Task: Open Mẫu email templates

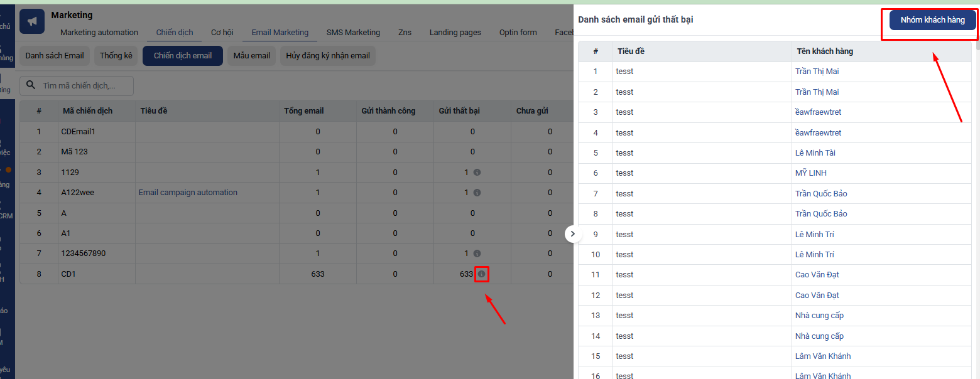Action: pos(251,56)
